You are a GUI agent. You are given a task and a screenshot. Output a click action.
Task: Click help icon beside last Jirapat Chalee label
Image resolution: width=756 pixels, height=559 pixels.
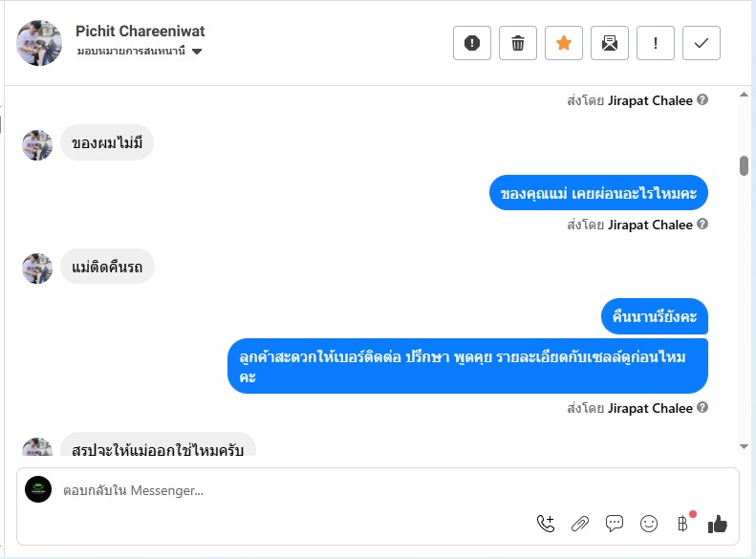pos(702,408)
